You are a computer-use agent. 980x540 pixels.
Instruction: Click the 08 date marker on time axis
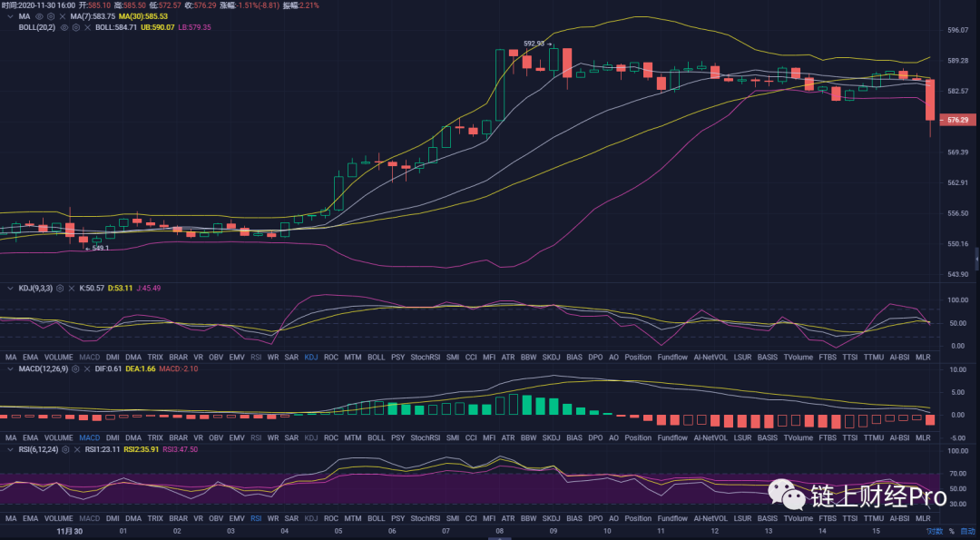tap(500, 531)
